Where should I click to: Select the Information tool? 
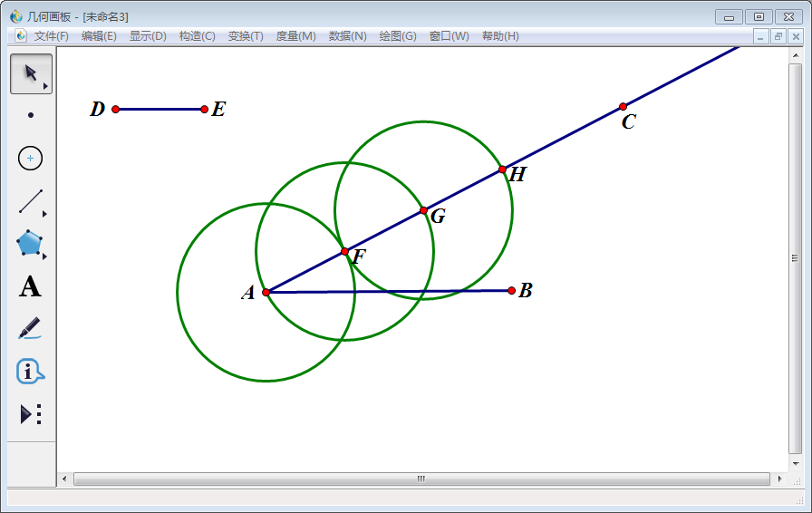[x=30, y=371]
